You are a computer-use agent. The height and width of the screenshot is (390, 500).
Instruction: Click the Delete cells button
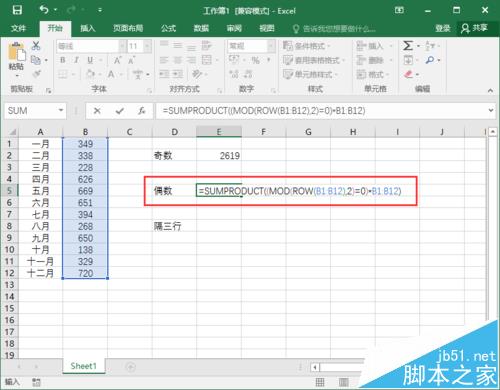(374, 60)
